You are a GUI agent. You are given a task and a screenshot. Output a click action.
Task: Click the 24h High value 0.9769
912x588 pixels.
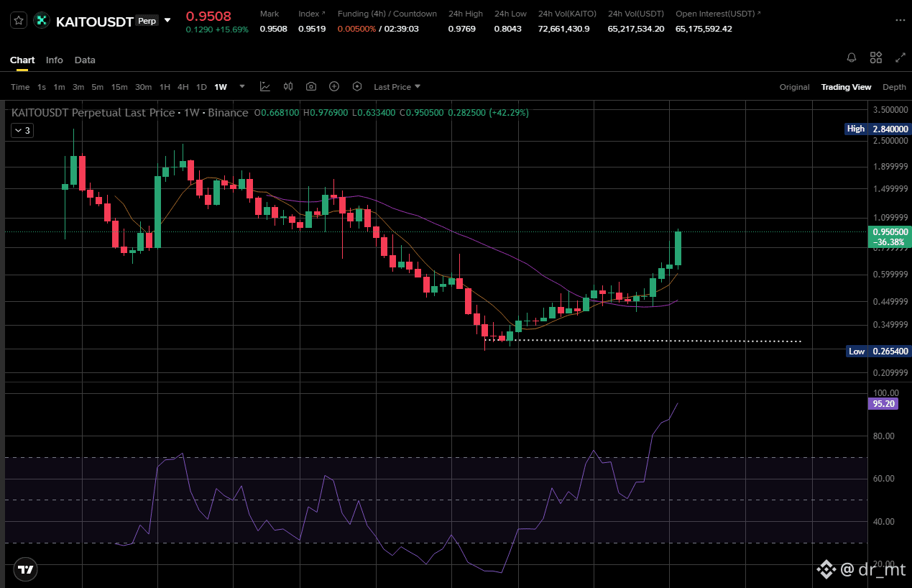(461, 29)
